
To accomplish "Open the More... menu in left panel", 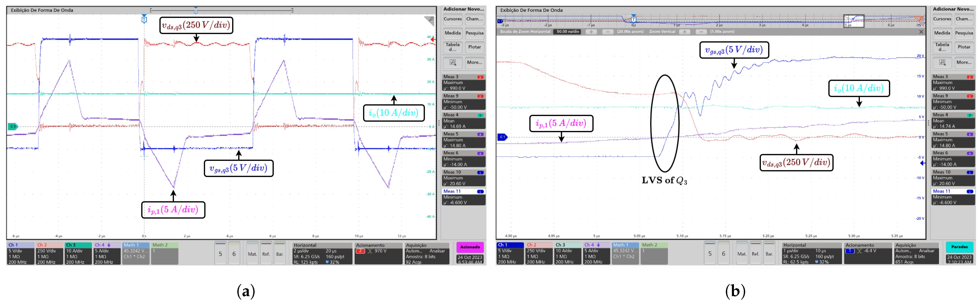I will [x=474, y=62].
